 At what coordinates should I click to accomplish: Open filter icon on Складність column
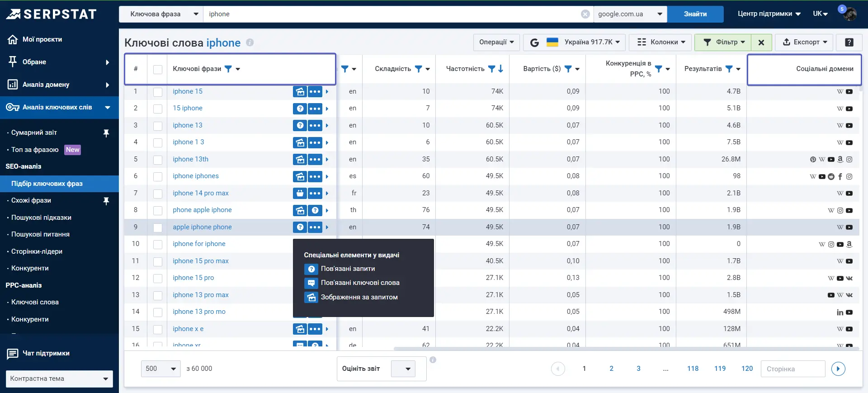pos(418,69)
